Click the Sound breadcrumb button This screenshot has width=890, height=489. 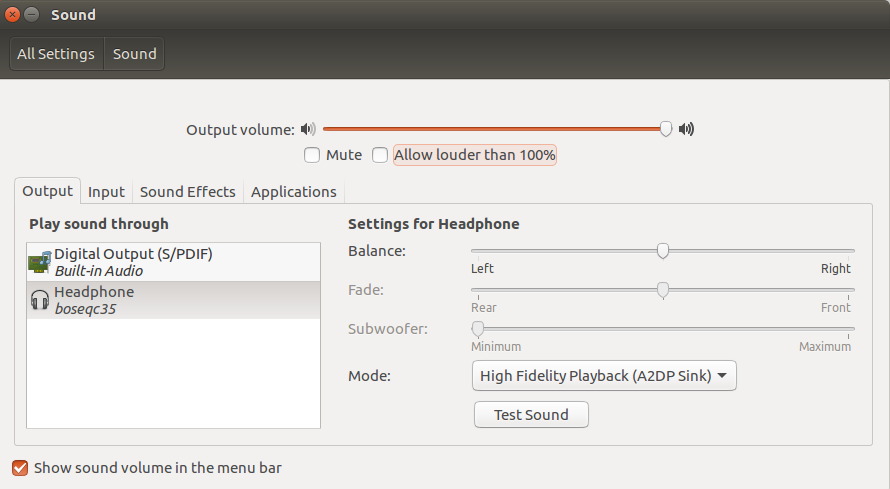(135, 54)
